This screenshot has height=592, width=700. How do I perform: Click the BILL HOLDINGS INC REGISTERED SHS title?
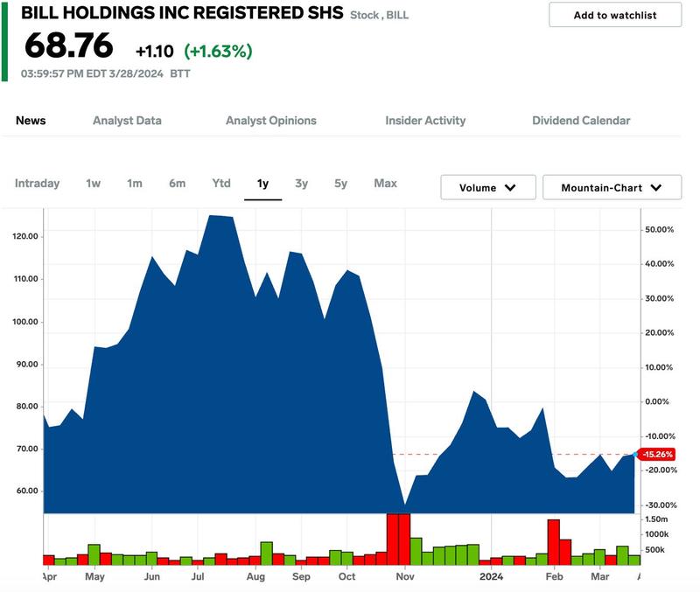(x=182, y=13)
